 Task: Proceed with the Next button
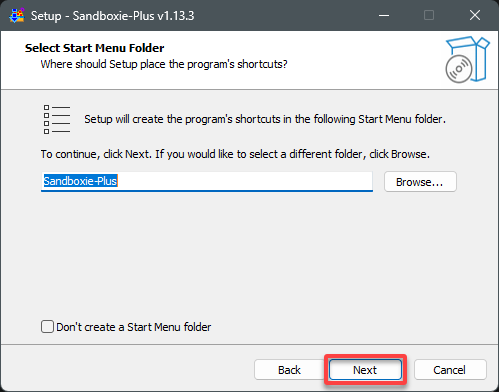(365, 370)
